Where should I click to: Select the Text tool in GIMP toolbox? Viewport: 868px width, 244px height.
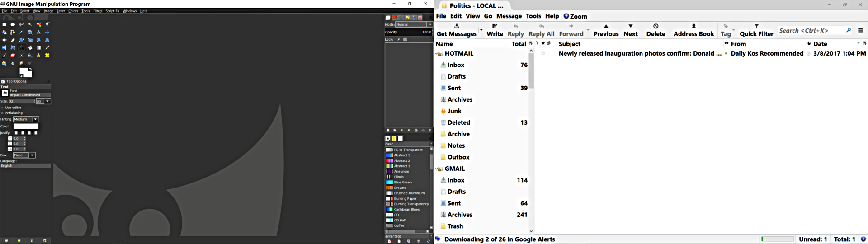click(21, 47)
